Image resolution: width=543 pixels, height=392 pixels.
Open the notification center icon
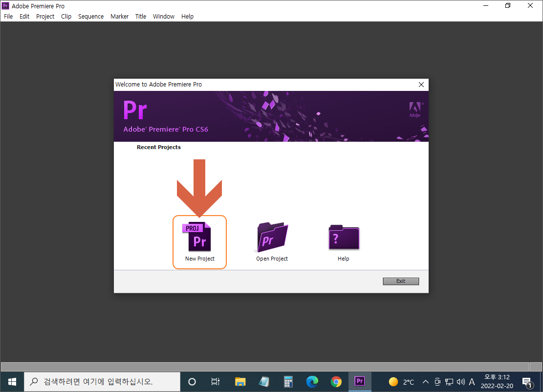[x=527, y=382]
